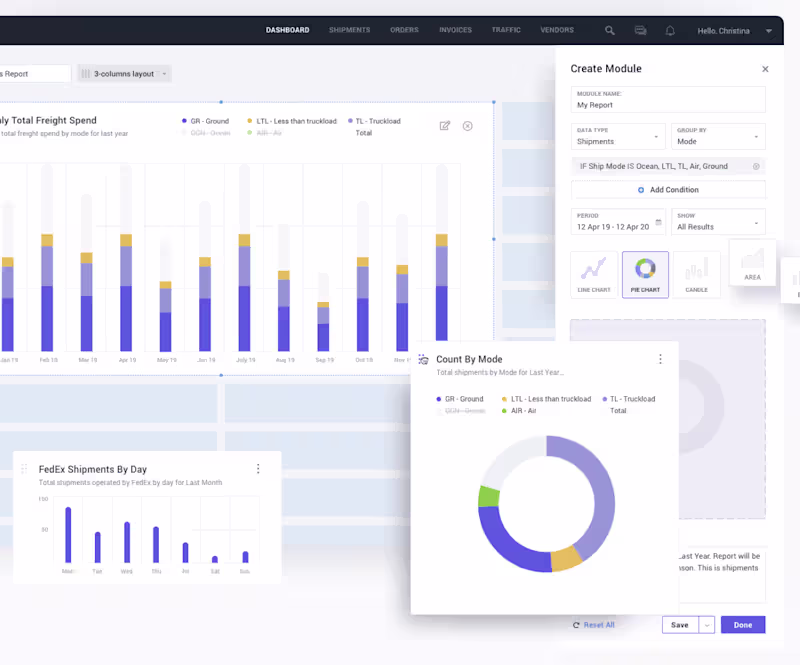Open the Data Type Shipments dropdown
The image size is (800, 665).
[618, 136]
